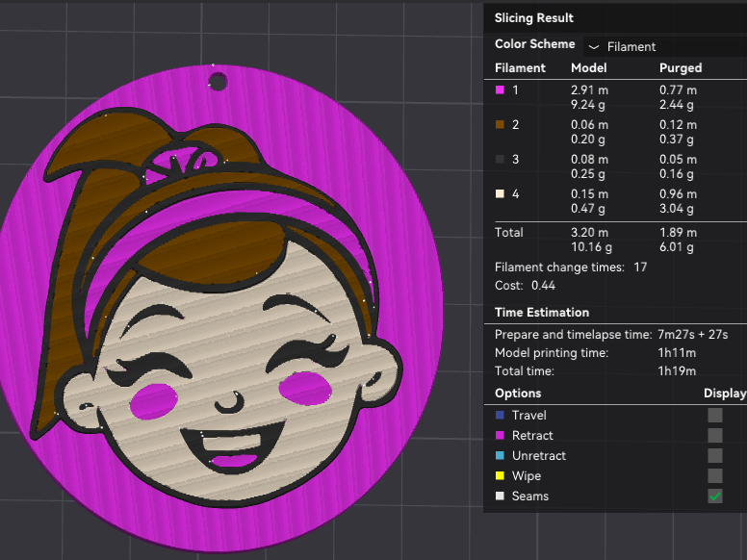Click the Model column header
This screenshot has height=560, width=747.
coord(589,68)
